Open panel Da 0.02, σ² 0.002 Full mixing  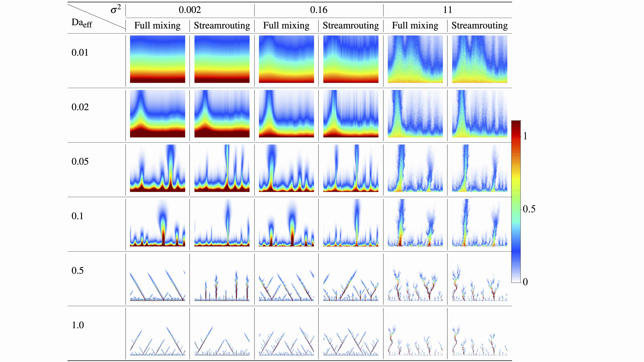pyautogui.click(x=157, y=114)
